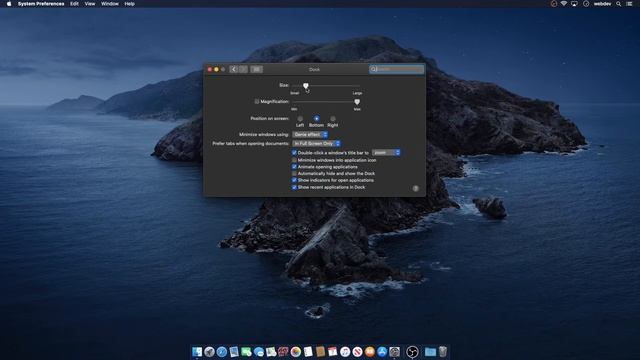The height and width of the screenshot is (360, 640).
Task: Click the Size slider track
Action: 326,86
